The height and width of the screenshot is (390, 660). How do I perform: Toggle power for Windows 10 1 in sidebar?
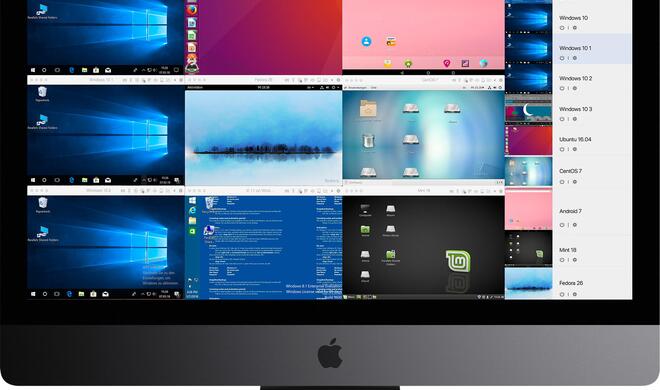tap(562, 58)
